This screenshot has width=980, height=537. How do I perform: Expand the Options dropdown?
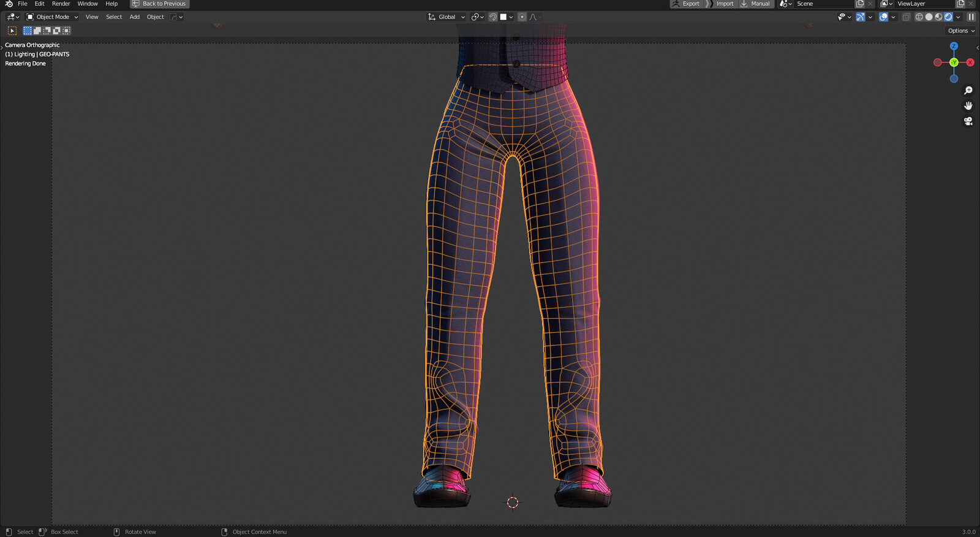click(961, 31)
